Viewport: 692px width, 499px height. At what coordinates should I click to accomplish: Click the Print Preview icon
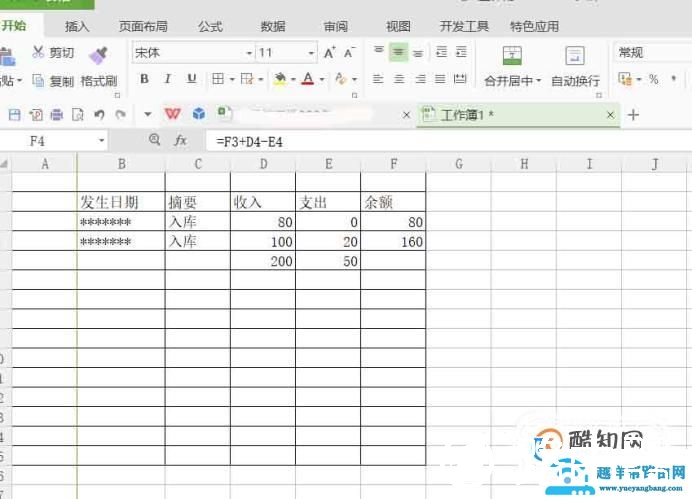coord(78,115)
